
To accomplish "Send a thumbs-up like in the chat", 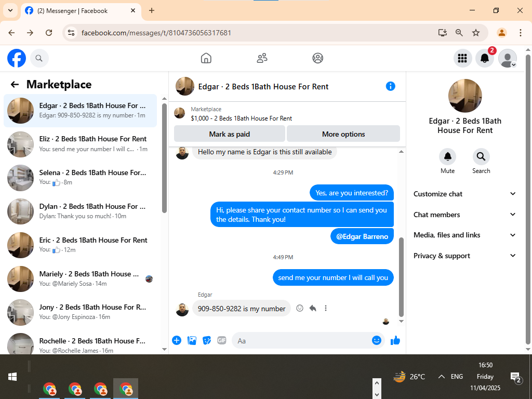I will coord(395,340).
